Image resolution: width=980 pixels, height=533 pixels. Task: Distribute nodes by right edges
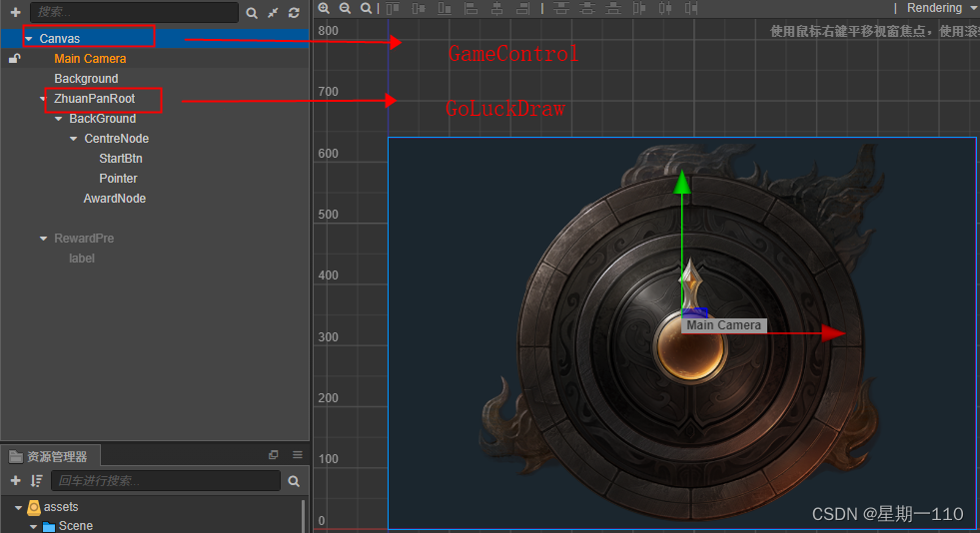point(691,8)
